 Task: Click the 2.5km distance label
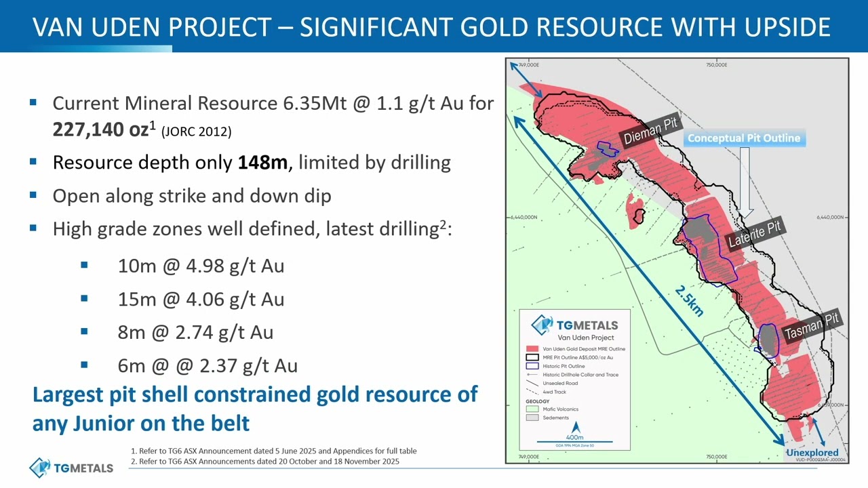point(690,301)
